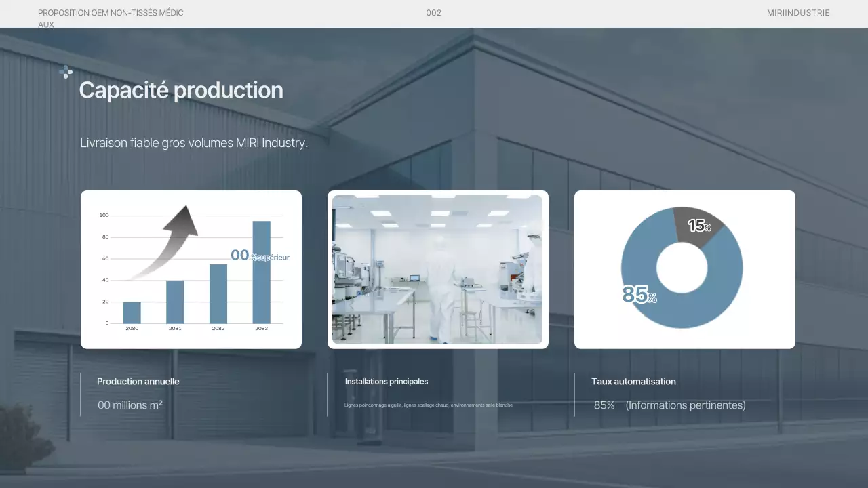Click the "85% (Informations pertinentes)" text

coord(669,405)
